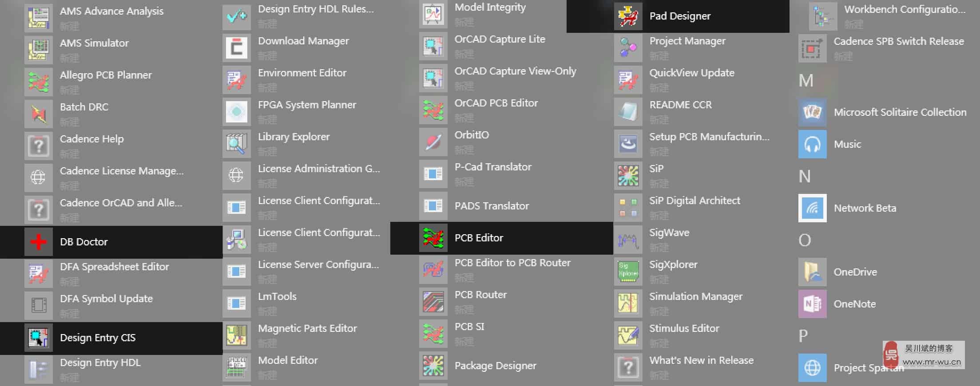The width and height of the screenshot is (980, 386).
Task: Open the PCB Editor app icon
Action: tap(433, 238)
